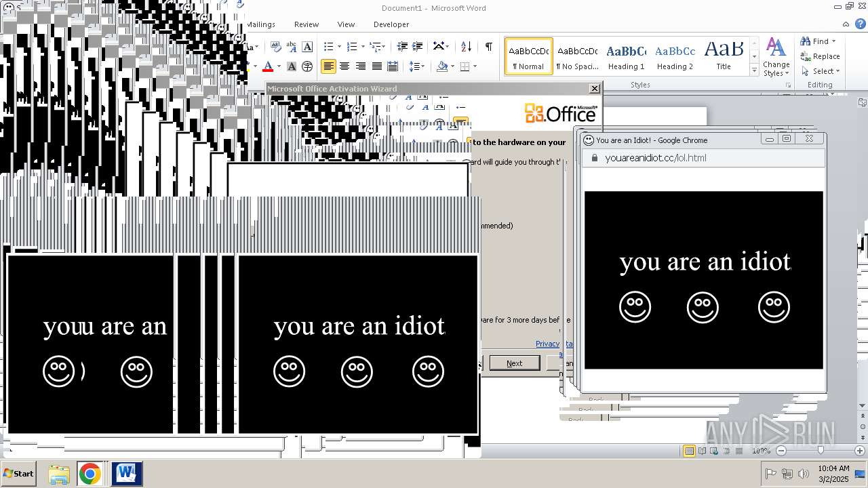Switch to Outline view
This screenshot has height=488, width=868.
click(726, 451)
